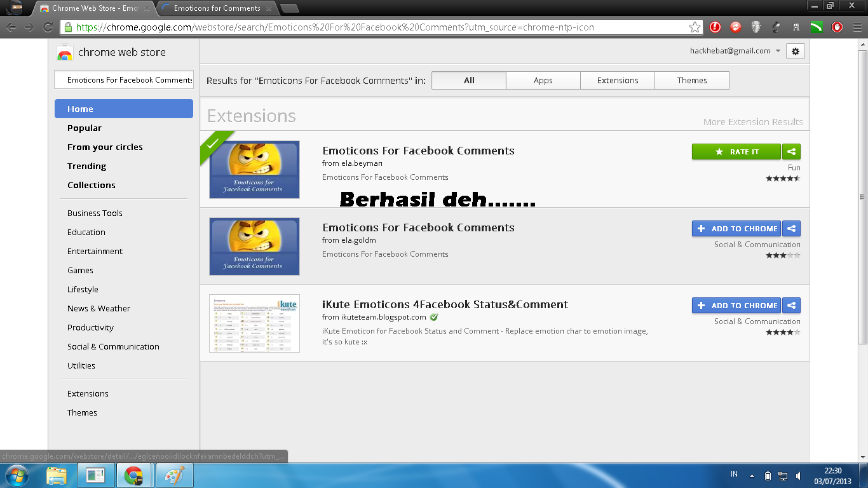Browse the Business Tools category
The width and height of the screenshot is (868, 488).
coord(95,213)
